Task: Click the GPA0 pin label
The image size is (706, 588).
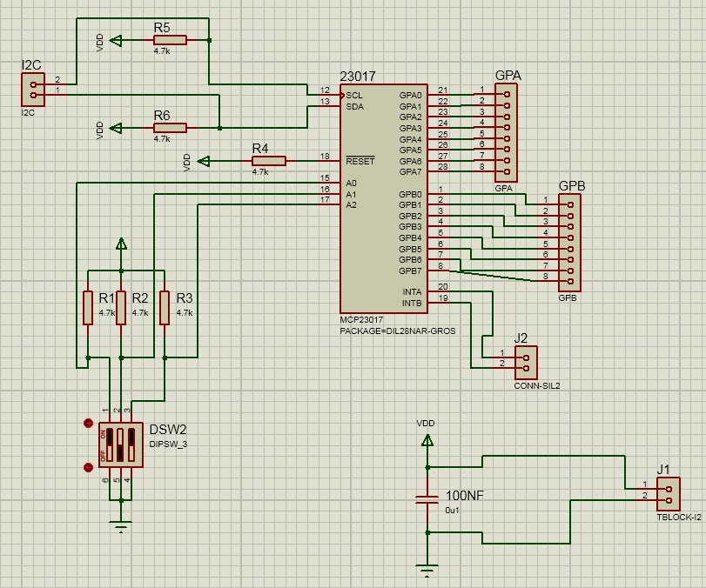Action: click(x=411, y=96)
